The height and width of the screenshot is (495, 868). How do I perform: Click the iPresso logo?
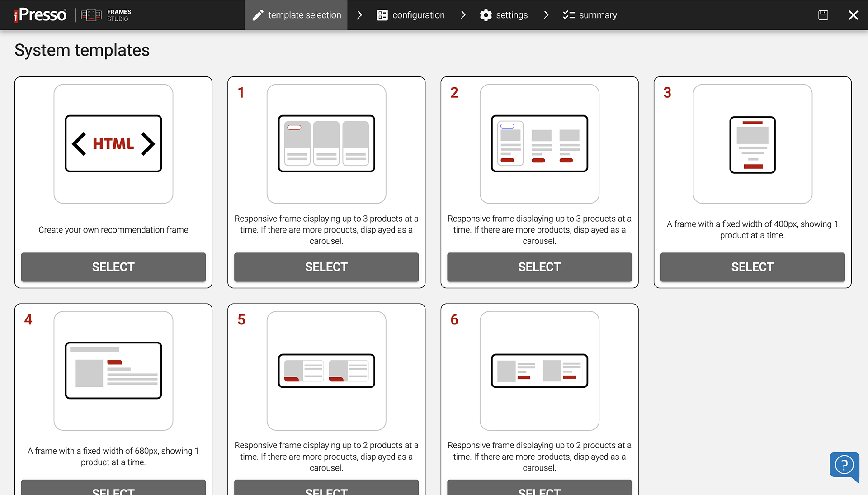point(40,14)
